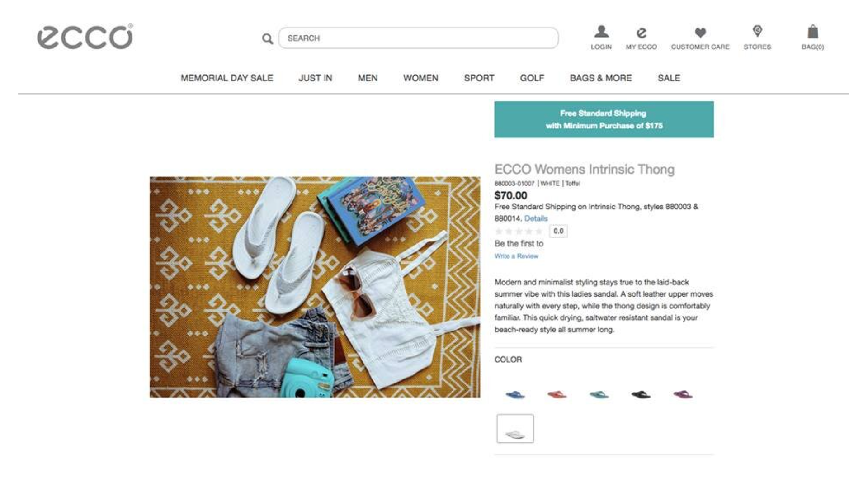Viewport: 868px width, 478px height.
Task: Open the Bags & More menu
Action: pos(600,78)
